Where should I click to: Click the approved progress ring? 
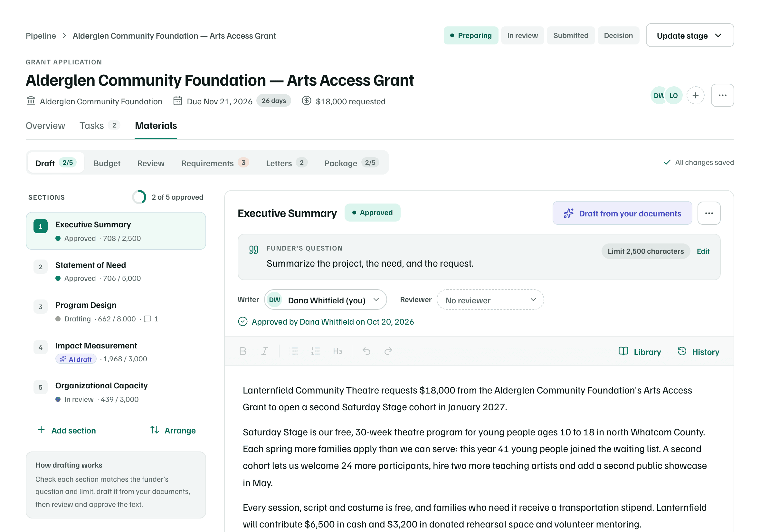139,197
